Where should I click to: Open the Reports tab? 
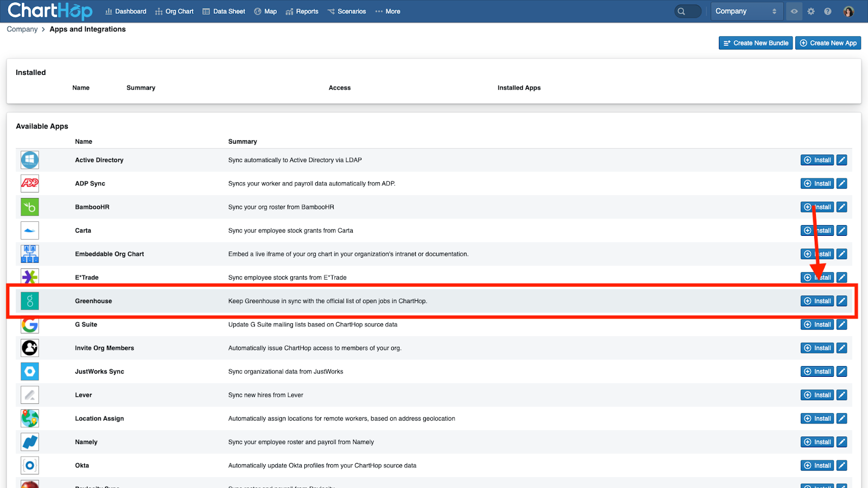pos(302,11)
